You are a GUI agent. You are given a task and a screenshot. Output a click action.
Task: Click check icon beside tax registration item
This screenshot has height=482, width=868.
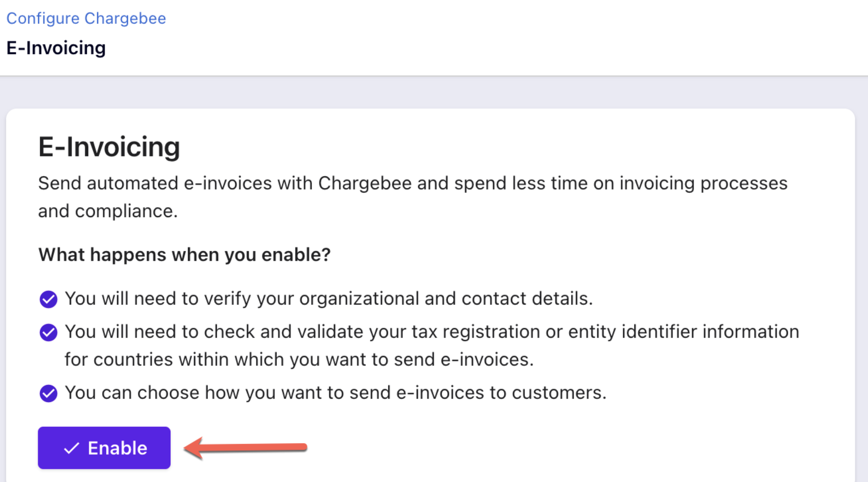(x=48, y=332)
